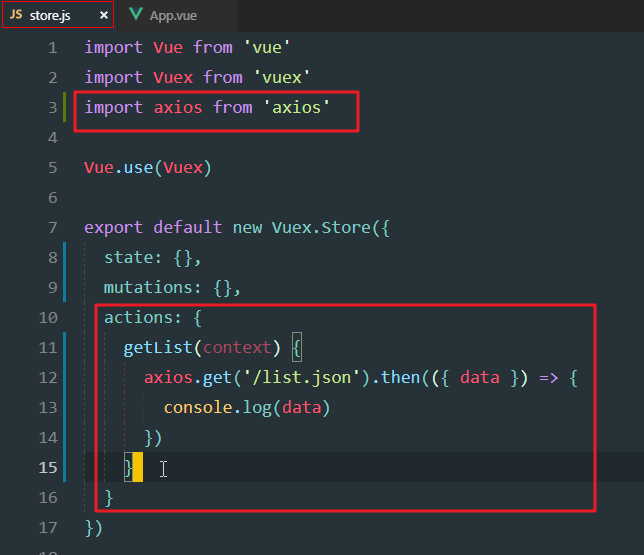
Task: Click console.log on line 13
Action: pos(222,407)
